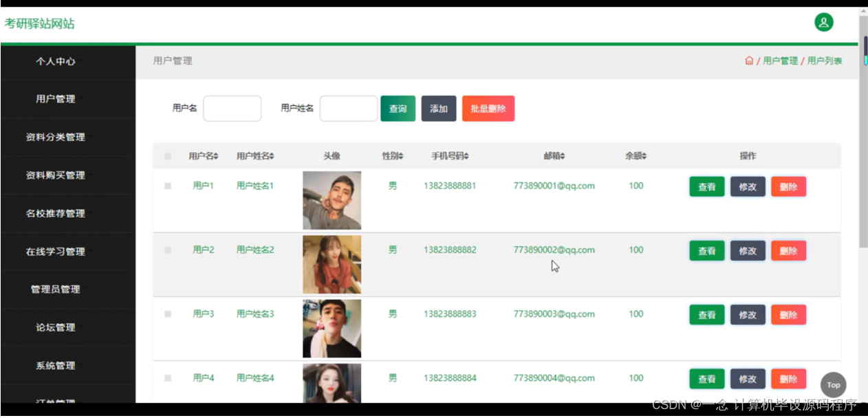Click the 添加 add button
Screen dimensions: 868x418
click(439, 109)
